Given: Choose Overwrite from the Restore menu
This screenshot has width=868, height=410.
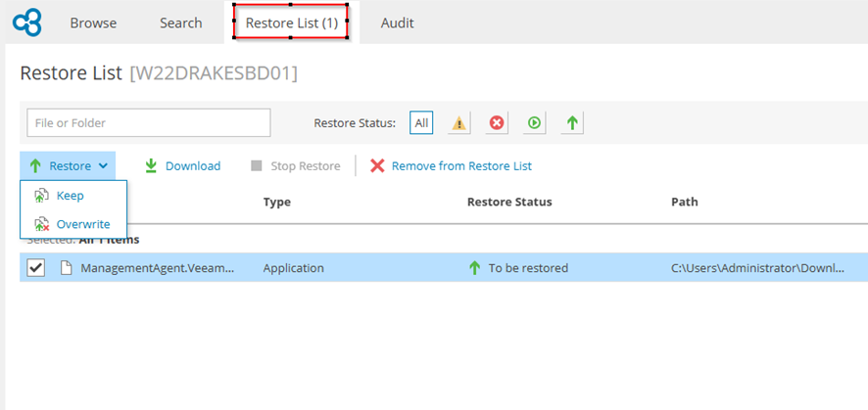Looking at the screenshot, I should coord(82,224).
